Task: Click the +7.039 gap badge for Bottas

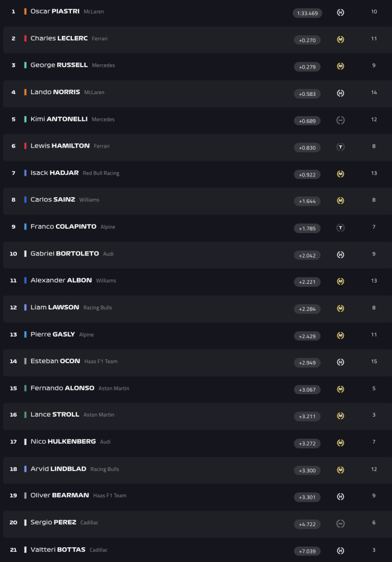Action: (x=307, y=551)
